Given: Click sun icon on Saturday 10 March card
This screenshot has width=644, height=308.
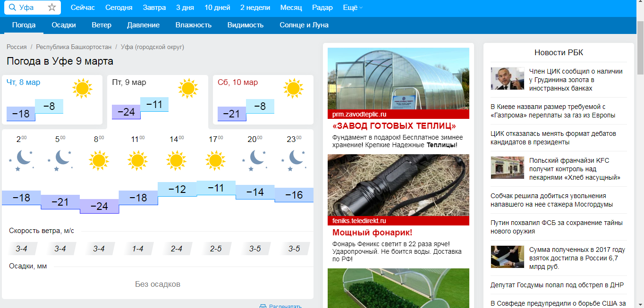Looking at the screenshot, I should coord(293,88).
